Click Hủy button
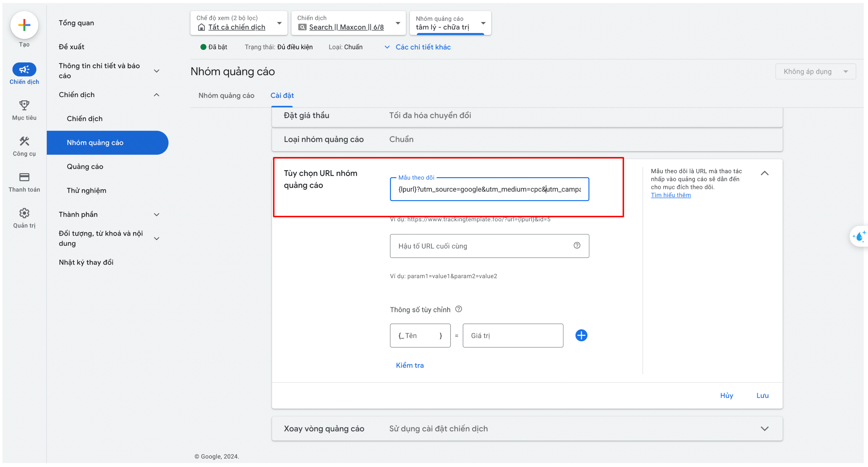868x467 pixels. (726, 395)
